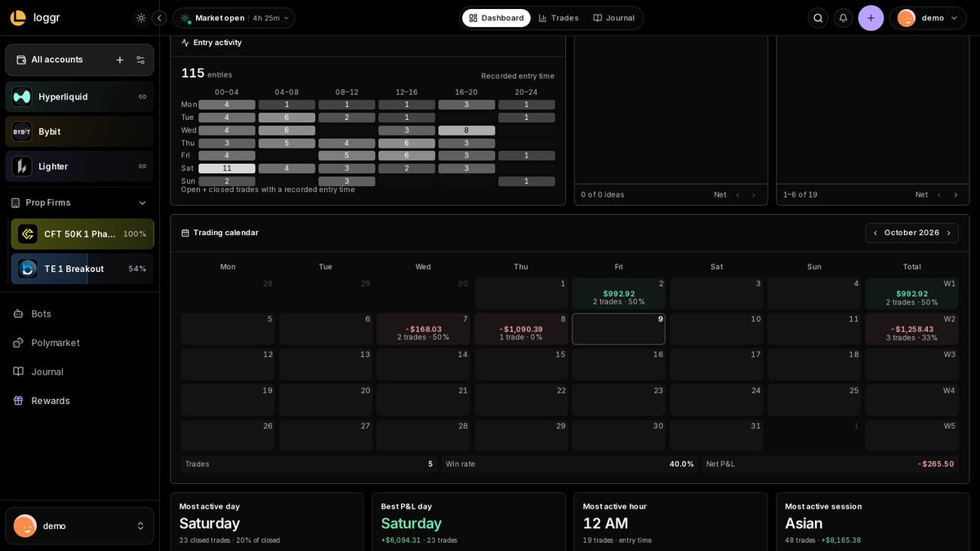980x551 pixels.
Task: Click the Net P&L value -$265.50
Action: point(935,464)
